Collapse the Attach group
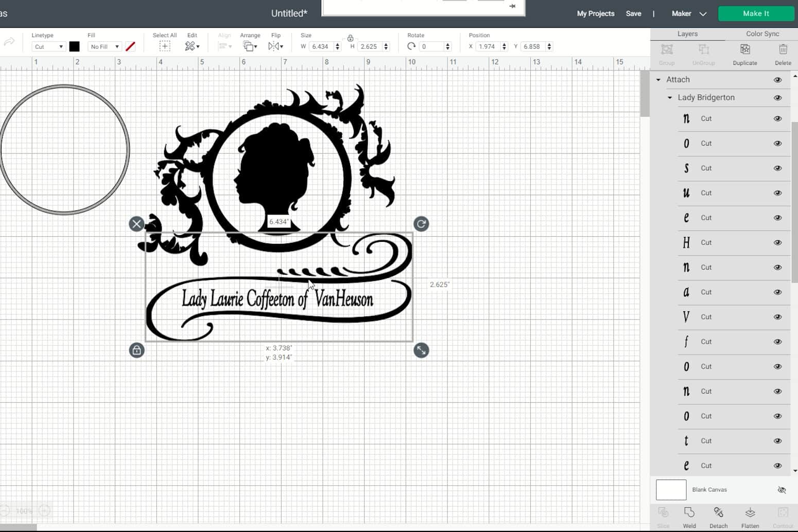 pyautogui.click(x=658, y=80)
